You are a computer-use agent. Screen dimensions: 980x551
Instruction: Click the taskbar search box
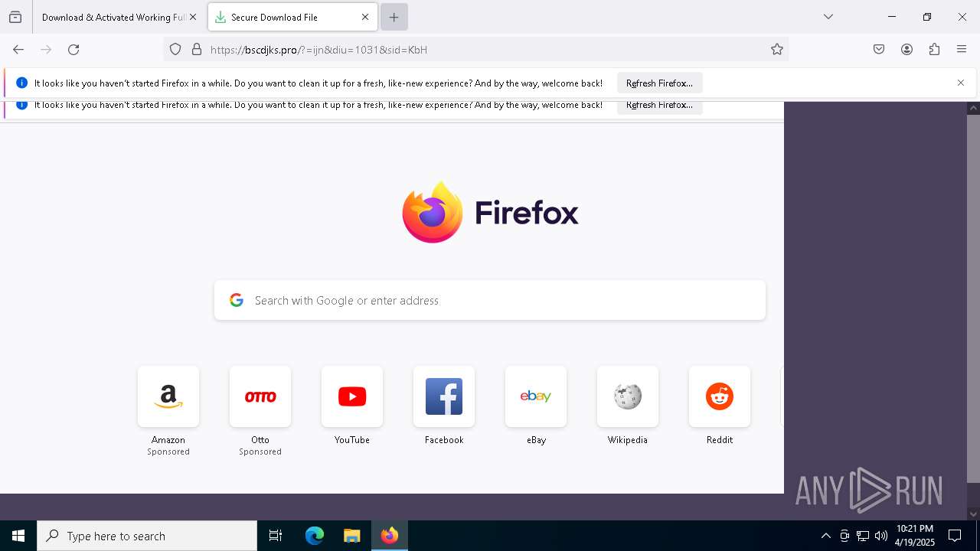click(x=147, y=536)
